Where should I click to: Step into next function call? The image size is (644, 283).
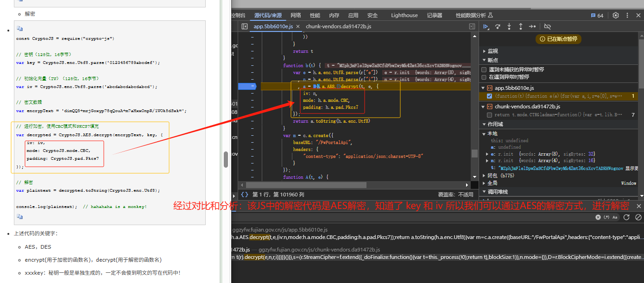pos(509,26)
